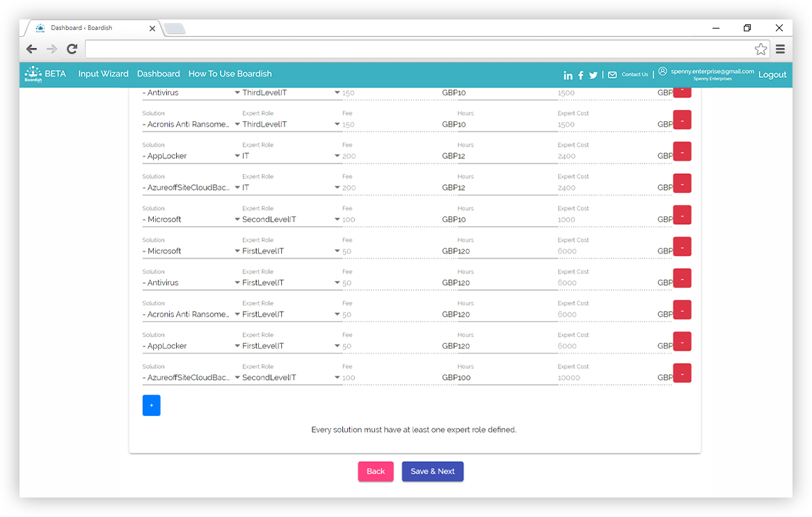Screen dimensions: 812x517
Task: Open the Input Wizard menu item
Action: (103, 74)
